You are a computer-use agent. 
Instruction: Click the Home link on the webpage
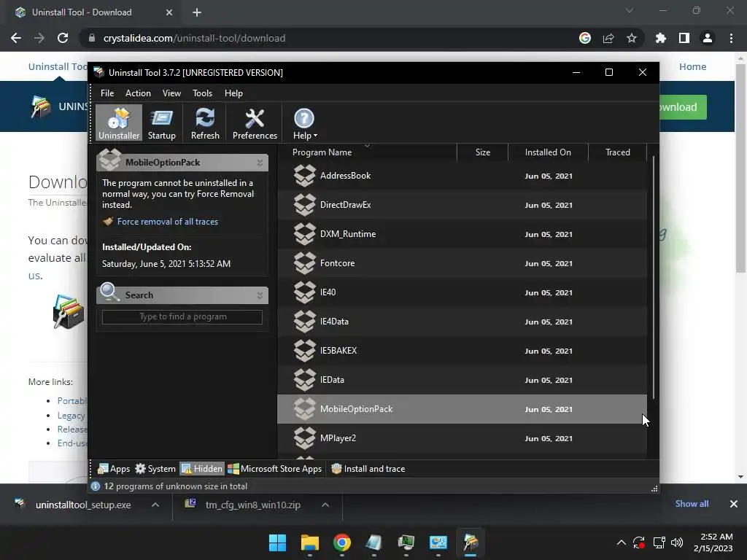(x=693, y=66)
